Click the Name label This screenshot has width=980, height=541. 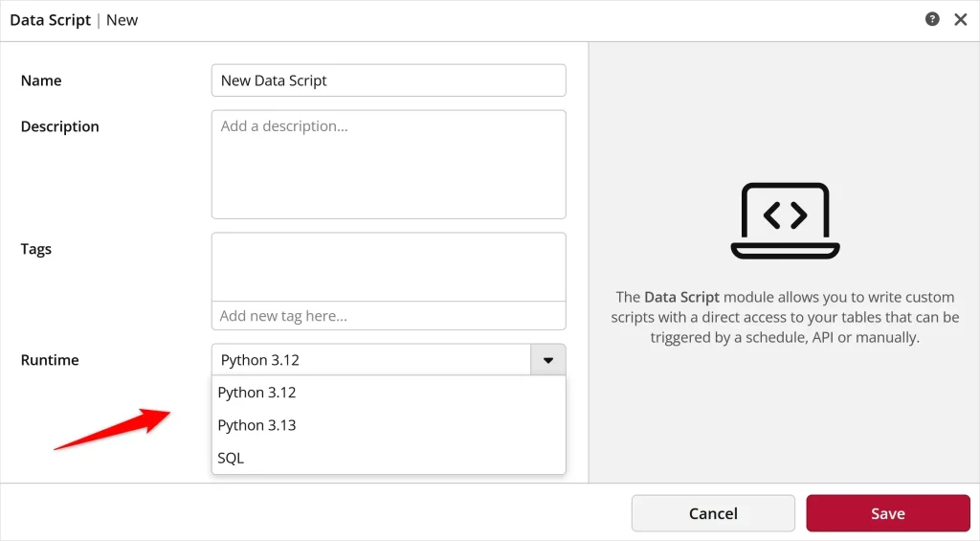tap(41, 80)
